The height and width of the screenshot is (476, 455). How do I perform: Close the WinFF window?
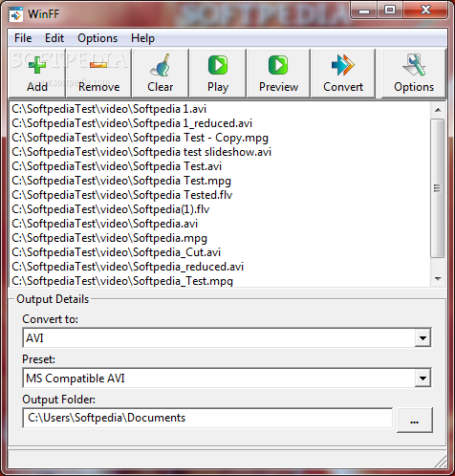[x=425, y=11]
